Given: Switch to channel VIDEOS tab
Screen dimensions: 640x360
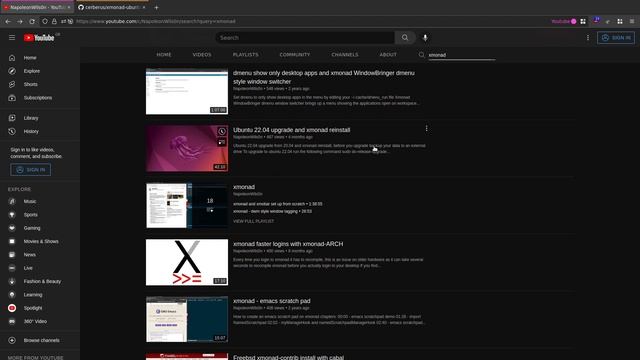Looking at the screenshot, I should (x=202, y=55).
